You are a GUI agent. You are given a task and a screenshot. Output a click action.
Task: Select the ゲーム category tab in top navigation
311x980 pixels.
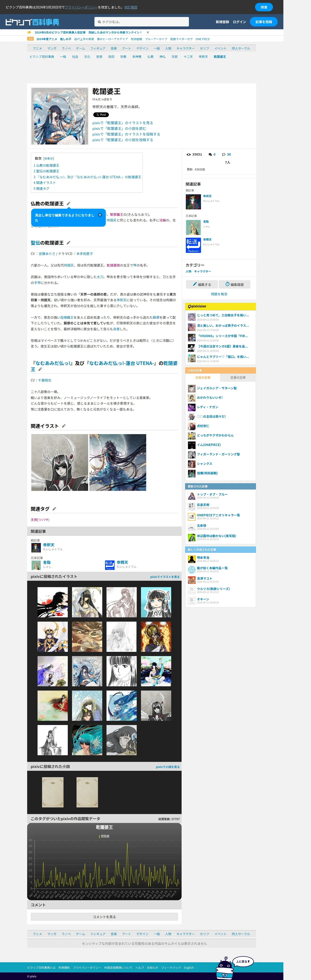click(x=80, y=48)
